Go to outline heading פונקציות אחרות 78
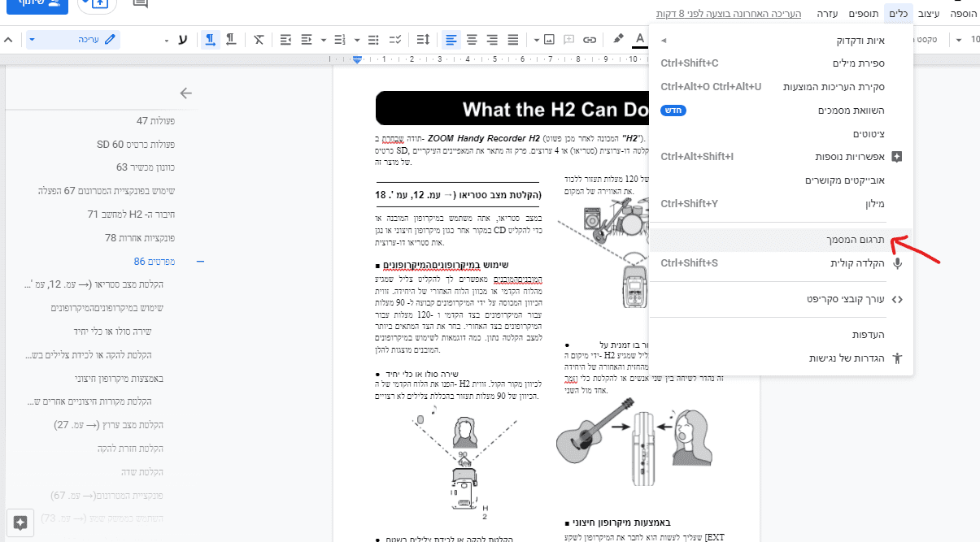 coord(140,238)
